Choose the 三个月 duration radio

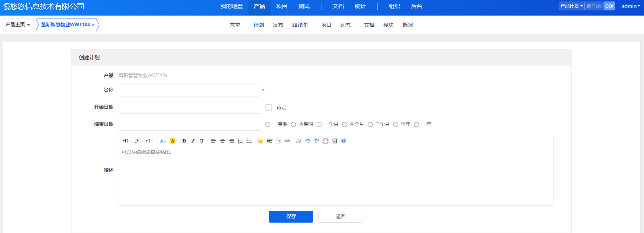(370, 125)
